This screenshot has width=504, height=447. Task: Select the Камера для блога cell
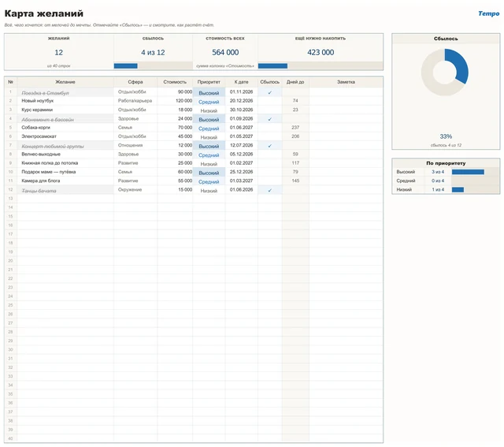(x=65, y=181)
